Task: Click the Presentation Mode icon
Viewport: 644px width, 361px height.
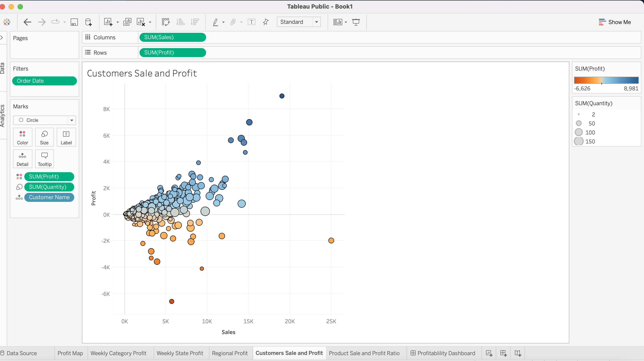Action: tap(356, 22)
